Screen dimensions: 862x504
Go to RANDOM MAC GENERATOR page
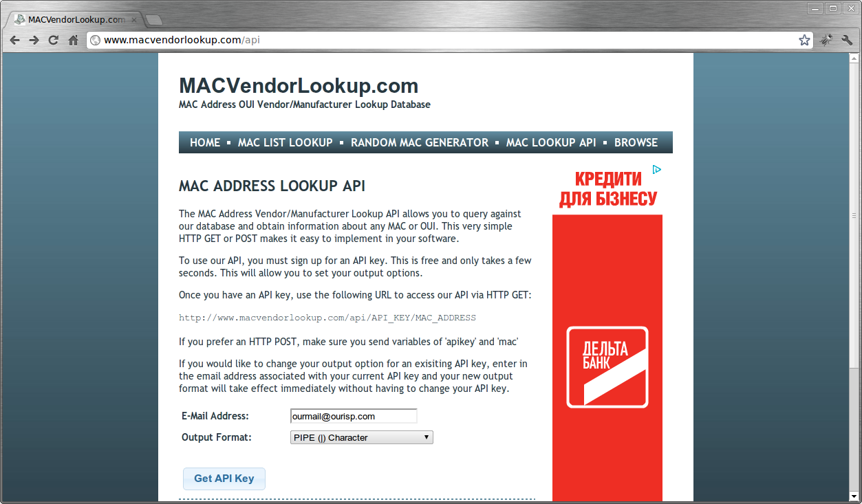click(420, 142)
